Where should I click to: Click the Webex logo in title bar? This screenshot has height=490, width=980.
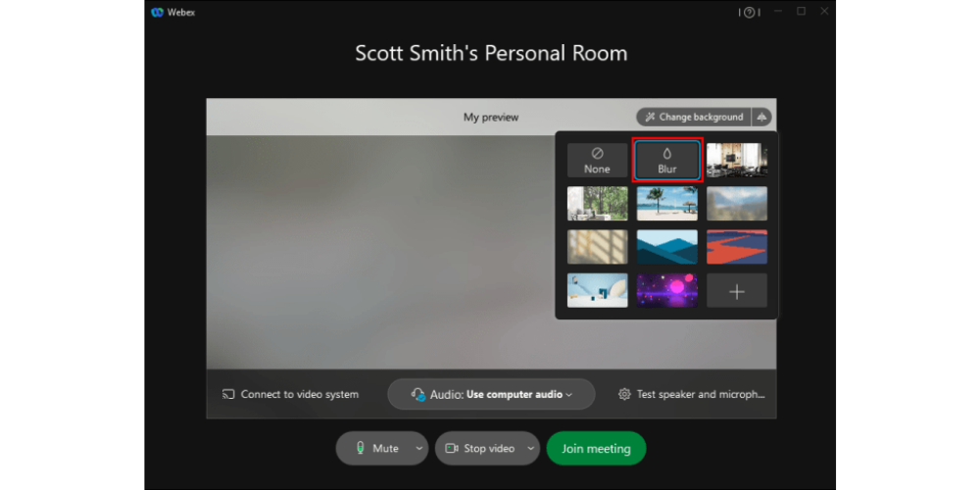tap(157, 13)
